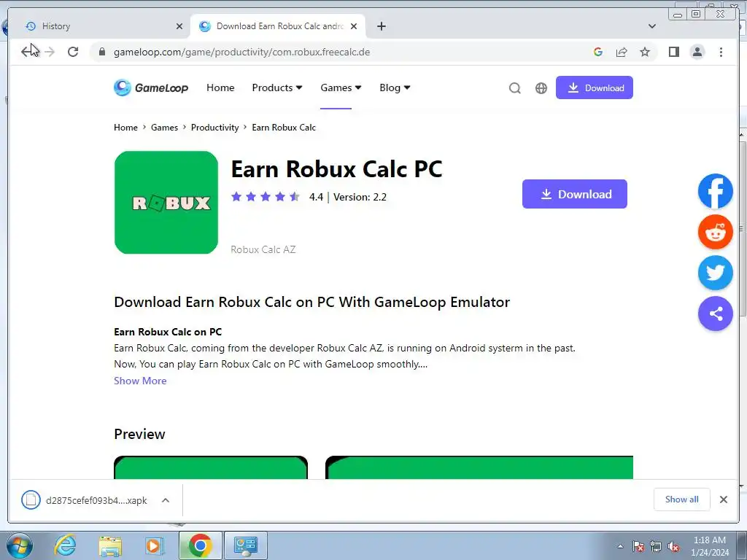Open Windows Explorer from taskbar

(110, 545)
